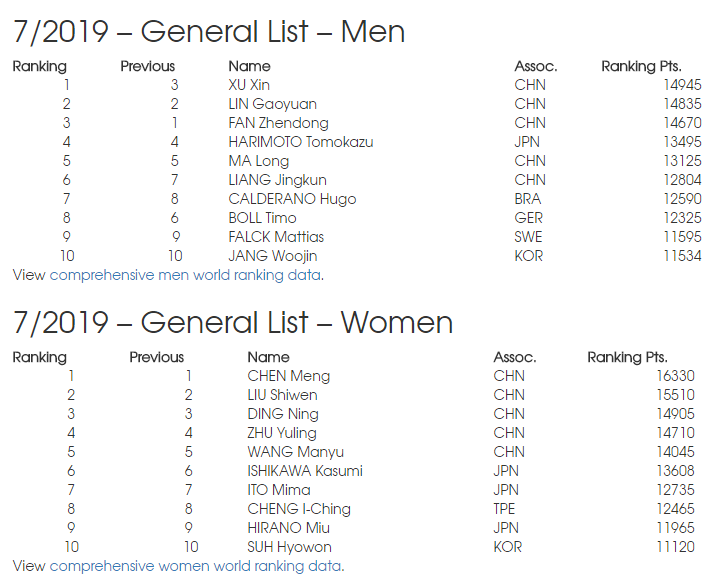Select CALDERANO Hugo's name

292,199
